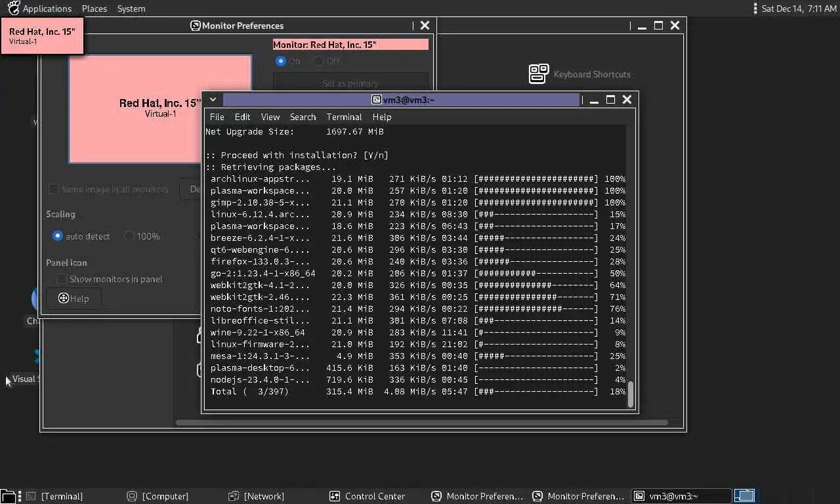Click the nodejs-23.4.0 download row
The image size is (840, 504).
pyautogui.click(x=417, y=379)
